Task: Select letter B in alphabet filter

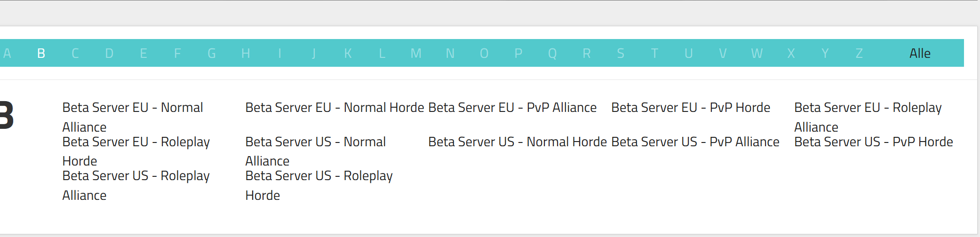Action: click(41, 54)
